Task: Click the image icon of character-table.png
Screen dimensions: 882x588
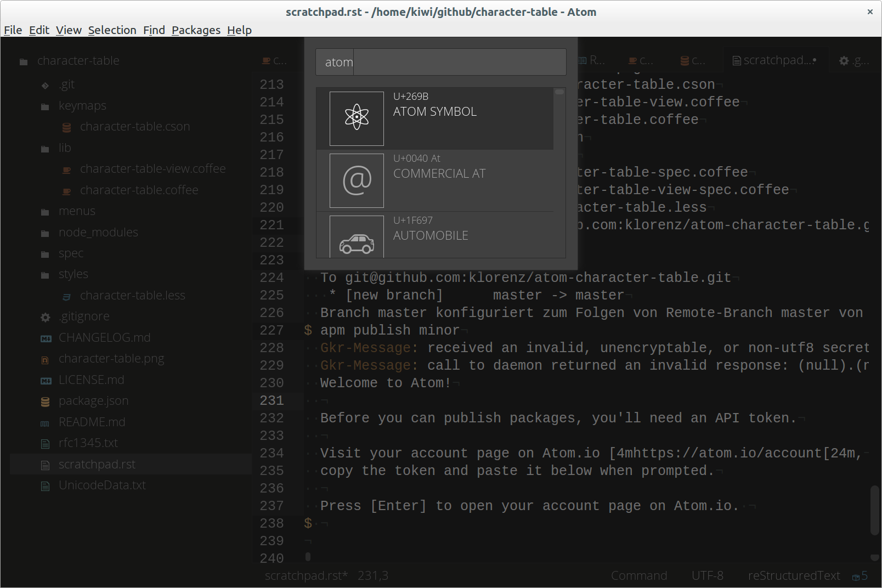Action: (46, 360)
